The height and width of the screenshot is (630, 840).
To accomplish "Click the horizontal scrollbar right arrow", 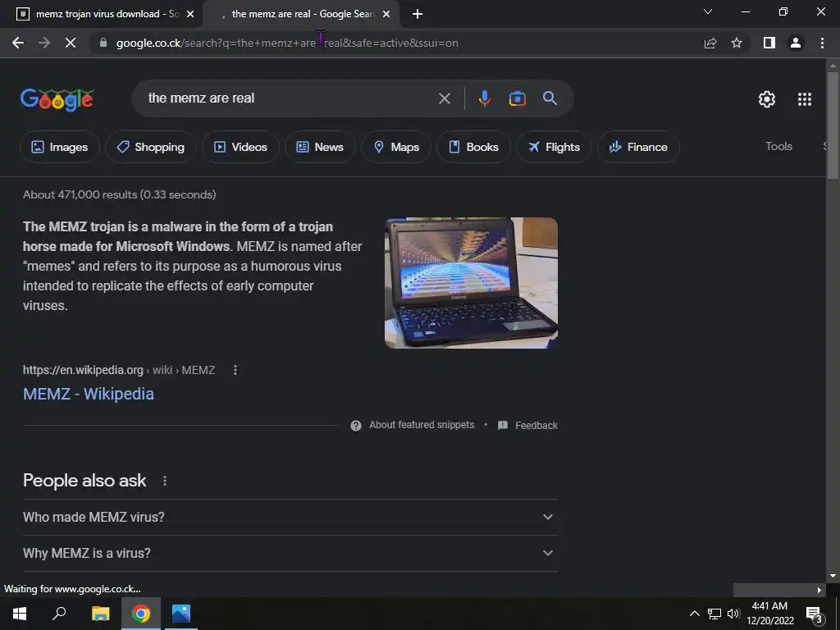I will click(x=819, y=590).
